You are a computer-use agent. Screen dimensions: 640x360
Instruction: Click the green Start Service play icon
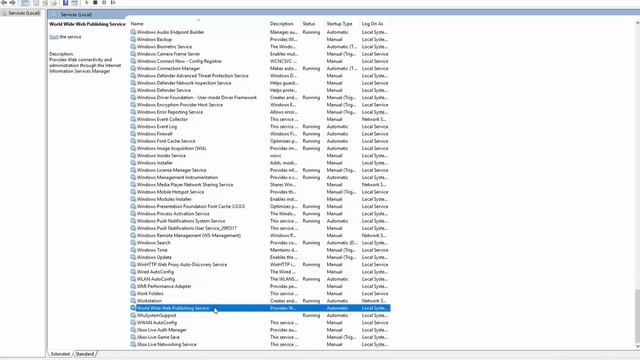pos(87,2)
